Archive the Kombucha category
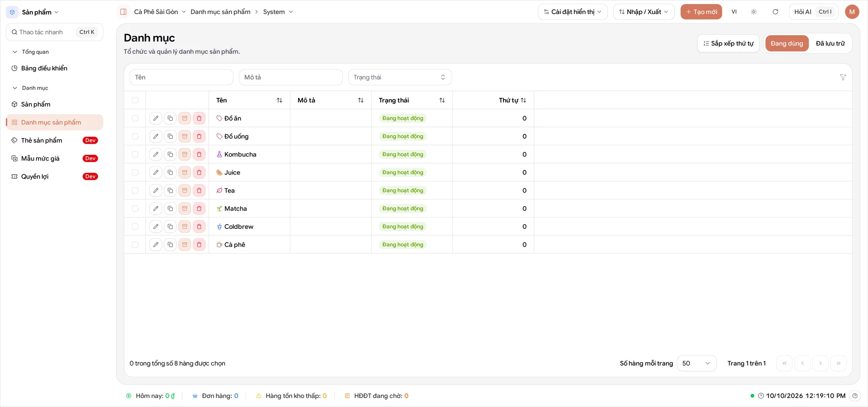Screen dimensions: 868x407 [185, 154]
